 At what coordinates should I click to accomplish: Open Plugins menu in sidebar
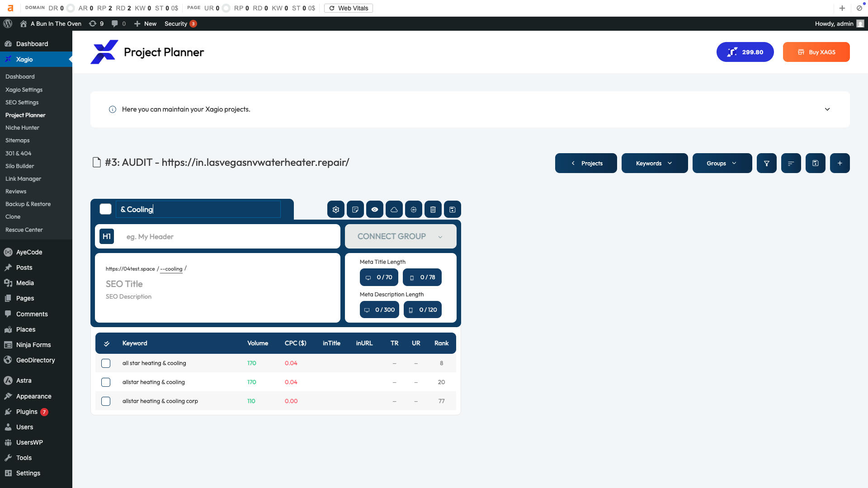pyautogui.click(x=27, y=412)
